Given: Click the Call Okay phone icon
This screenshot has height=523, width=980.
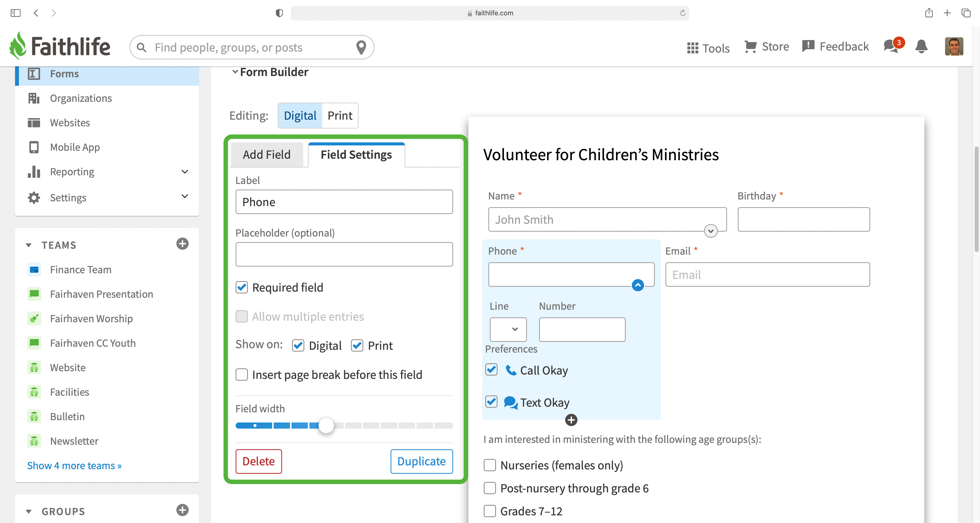Looking at the screenshot, I should tap(511, 370).
